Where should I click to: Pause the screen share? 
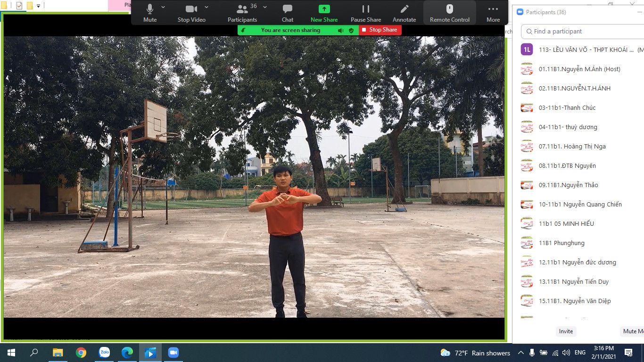[366, 13]
